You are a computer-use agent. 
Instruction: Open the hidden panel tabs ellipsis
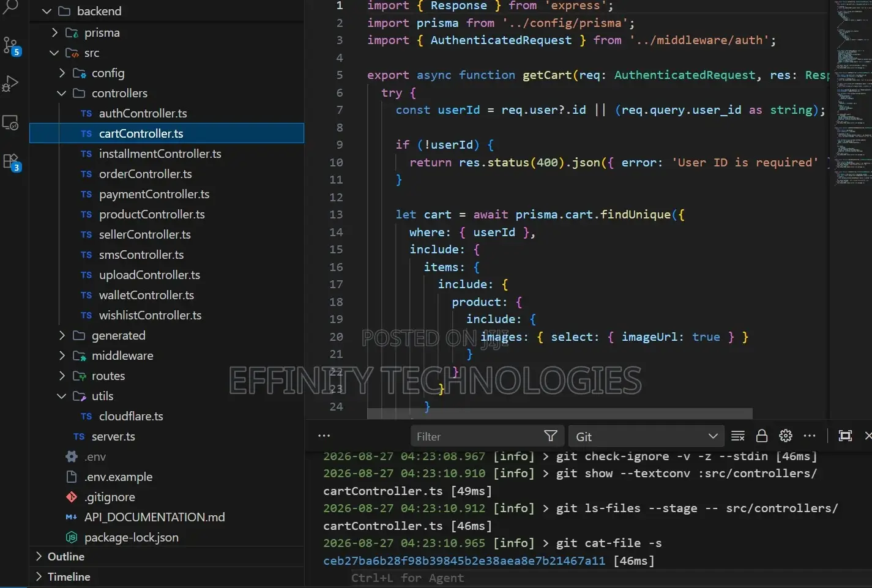pyautogui.click(x=324, y=436)
